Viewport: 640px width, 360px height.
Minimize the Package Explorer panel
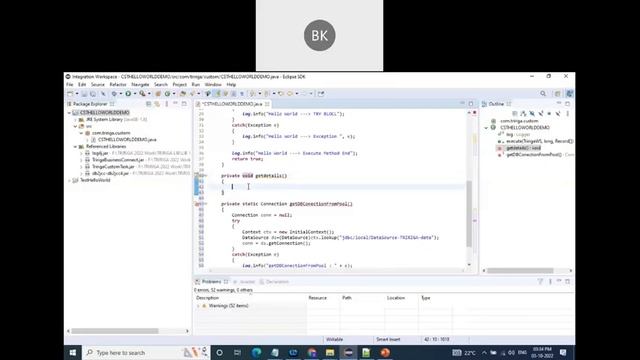[x=176, y=104]
